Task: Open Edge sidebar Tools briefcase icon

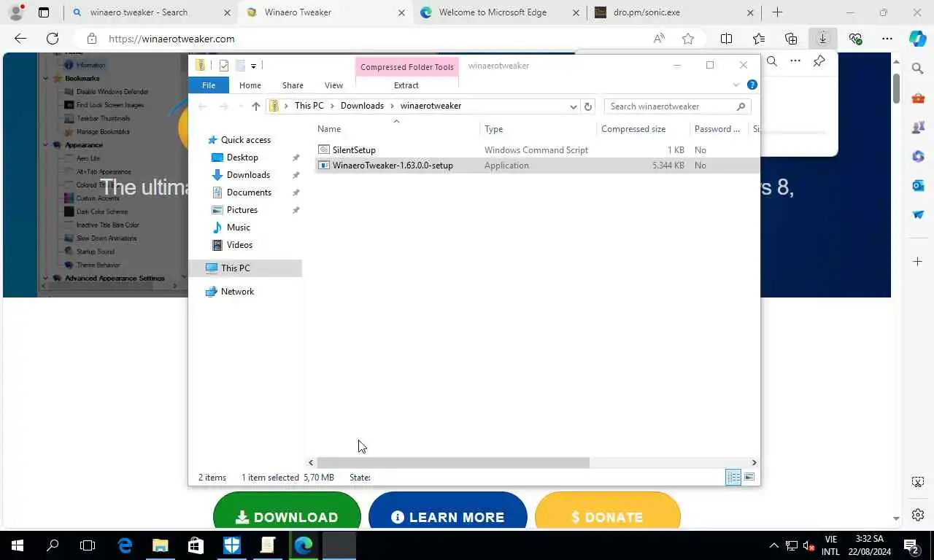Action: (x=918, y=98)
